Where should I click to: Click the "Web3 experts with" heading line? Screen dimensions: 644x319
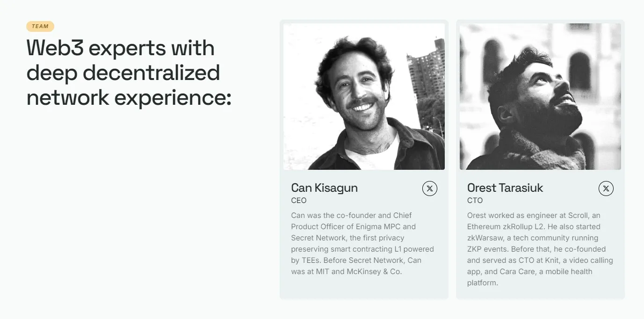click(121, 48)
